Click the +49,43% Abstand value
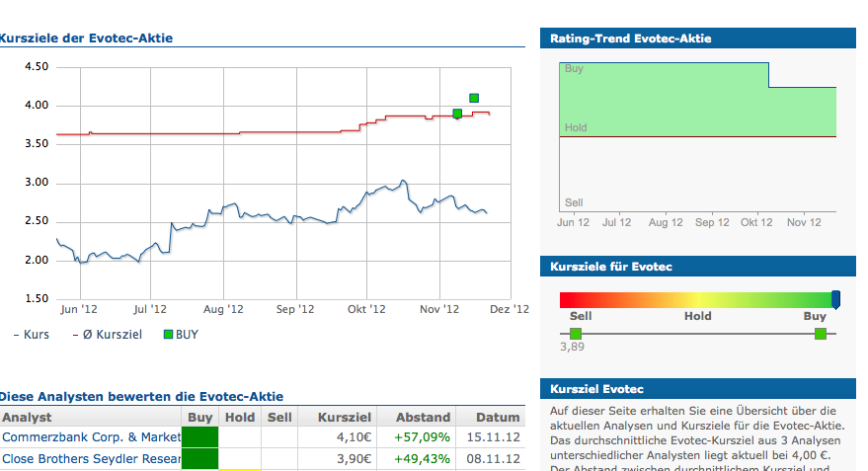This screenshot has height=471, width=868. (x=422, y=459)
